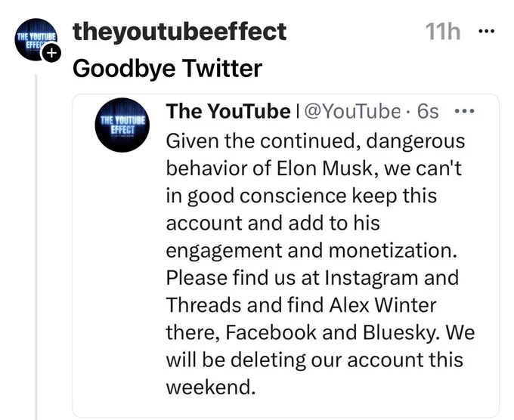The image size is (514, 420).
Task: Open theyoutubeeffect profile avatar at top
Action: pyautogui.click(x=36, y=39)
